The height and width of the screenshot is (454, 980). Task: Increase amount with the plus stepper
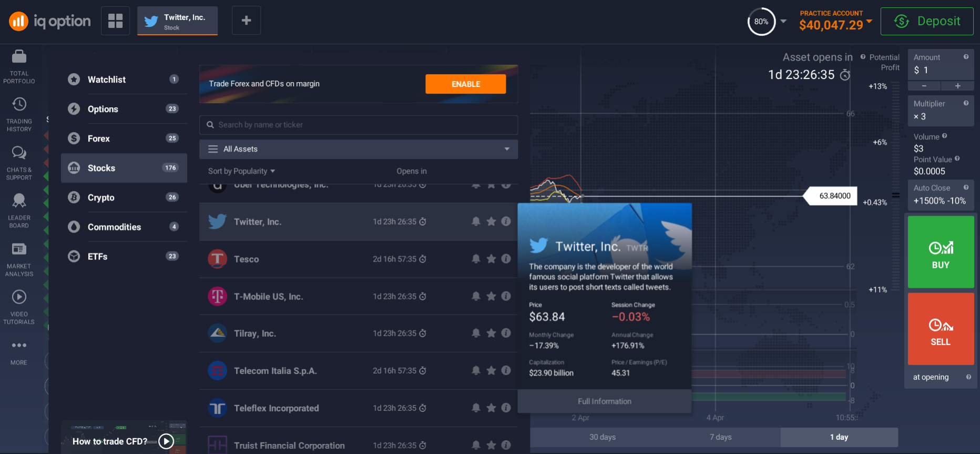point(957,86)
